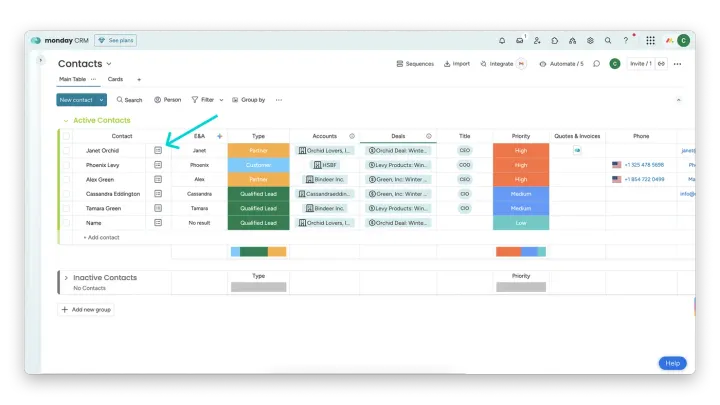720x405 pixels.
Task: Select all contacts header checkbox
Action: (66, 136)
